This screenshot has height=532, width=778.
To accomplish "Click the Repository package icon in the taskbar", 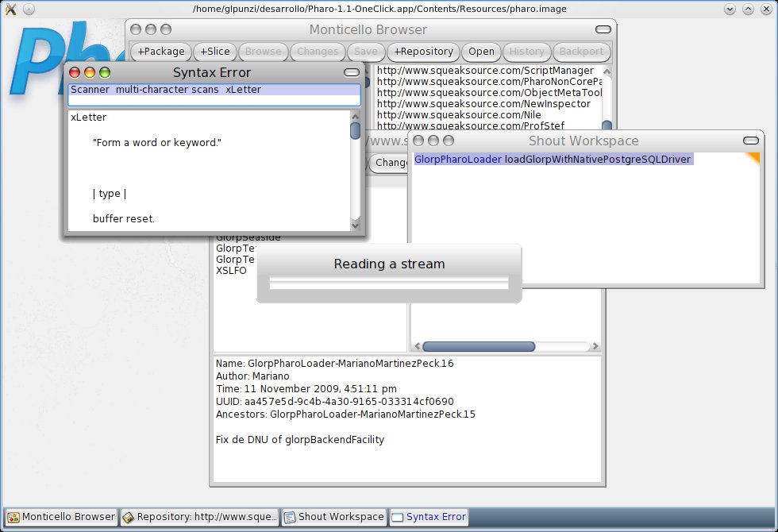I will [x=128, y=518].
